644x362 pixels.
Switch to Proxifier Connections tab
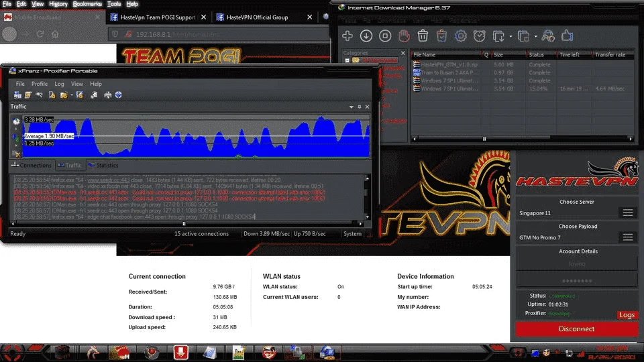[x=32, y=166]
